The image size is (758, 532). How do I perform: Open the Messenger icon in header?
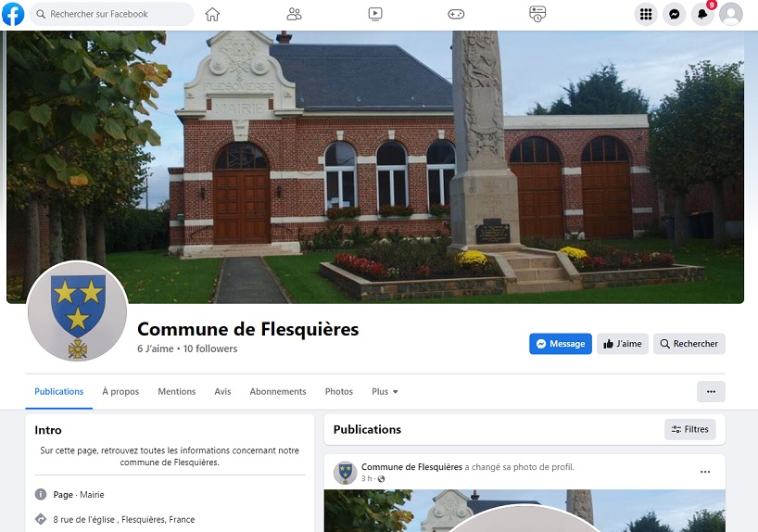(x=675, y=14)
